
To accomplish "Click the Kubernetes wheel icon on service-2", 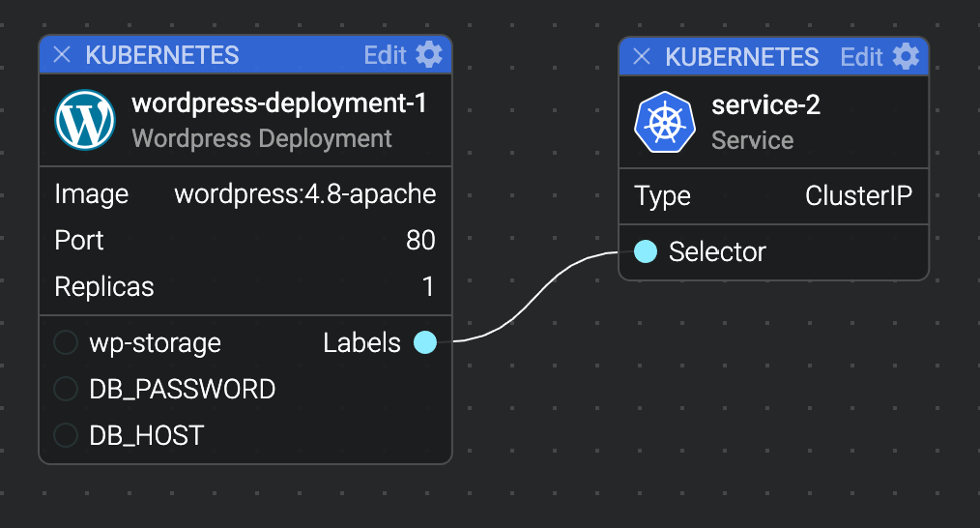I will click(x=665, y=122).
